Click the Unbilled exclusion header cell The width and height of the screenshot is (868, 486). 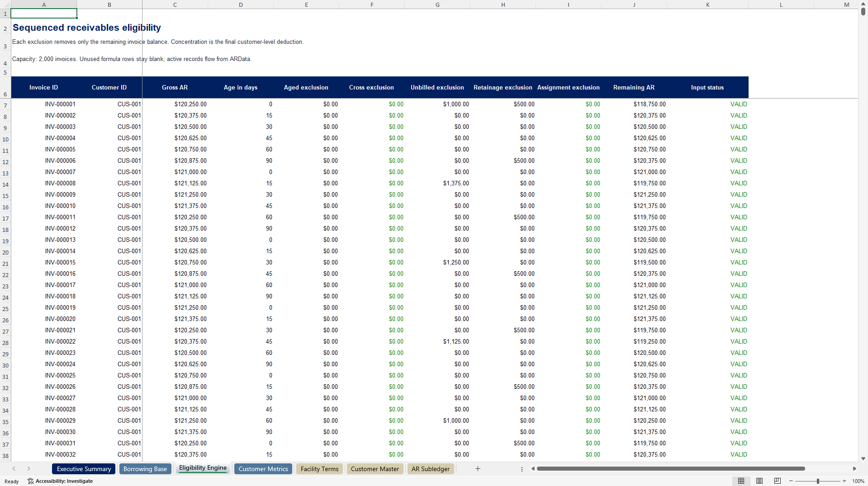[437, 87]
